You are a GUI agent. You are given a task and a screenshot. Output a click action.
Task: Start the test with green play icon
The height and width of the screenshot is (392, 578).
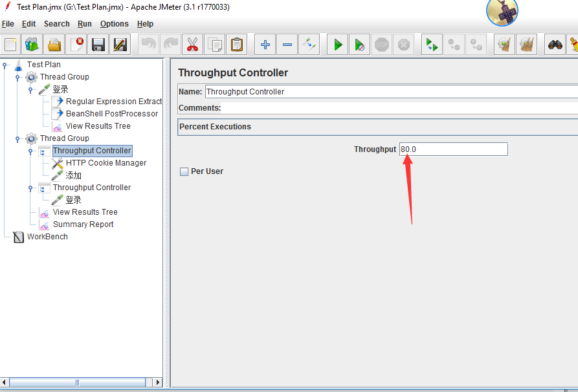click(338, 45)
